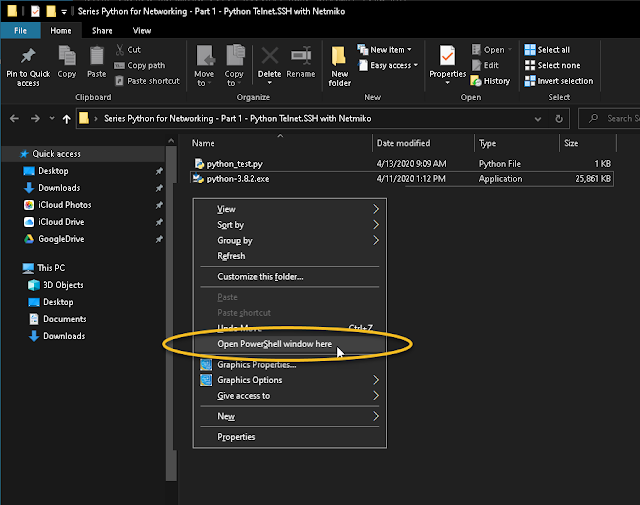The width and height of the screenshot is (640, 505).
Task: Open GoogleDrive in navigation pane
Action: point(61,239)
